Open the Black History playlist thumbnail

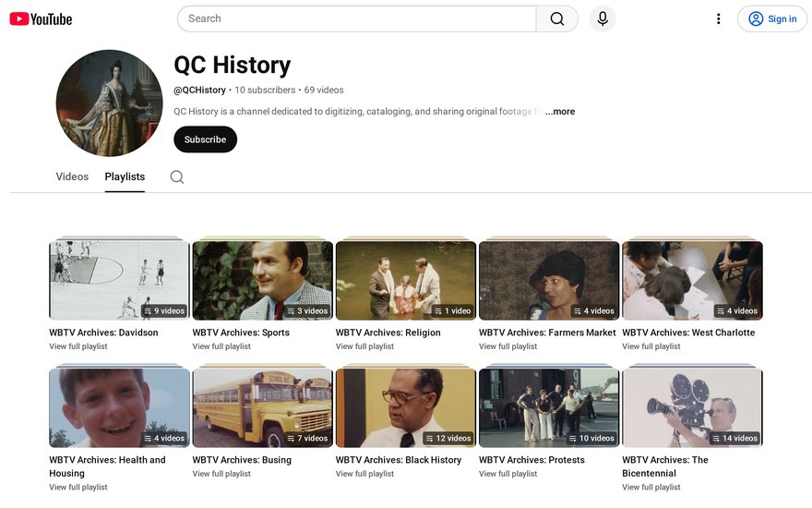(405, 407)
